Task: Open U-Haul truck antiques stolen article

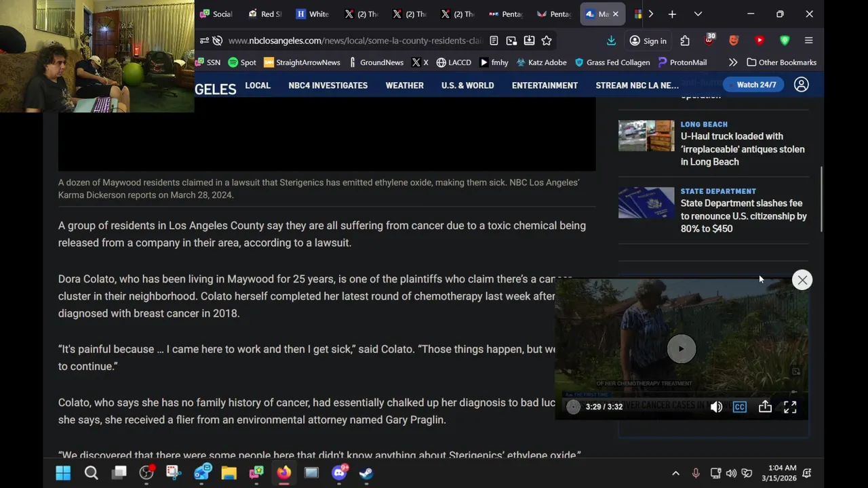Action: (x=743, y=149)
